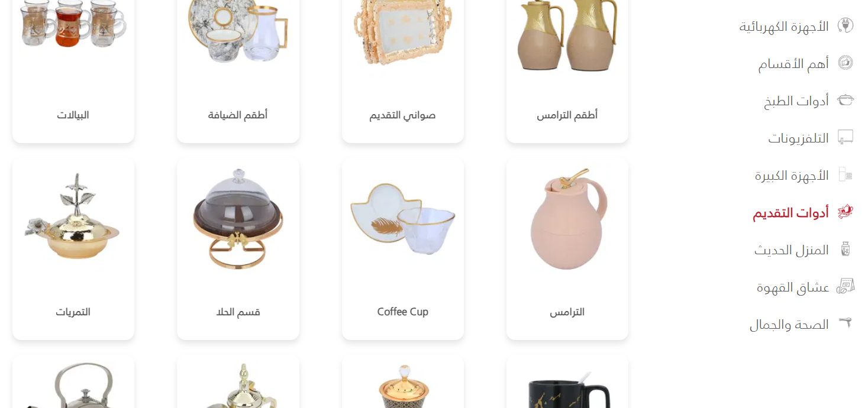Image resolution: width=868 pixels, height=408 pixels.
Task: Click the red serving tools icon
Action: 846,212
